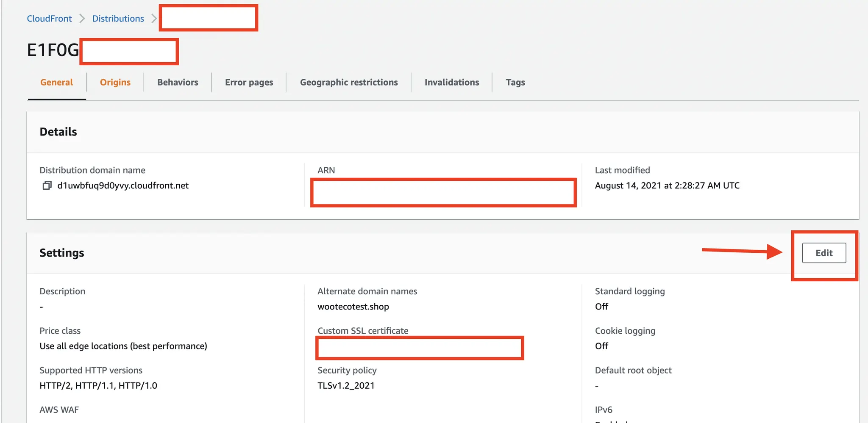Click the TLSv1.2_2021 security policy value

[346, 385]
